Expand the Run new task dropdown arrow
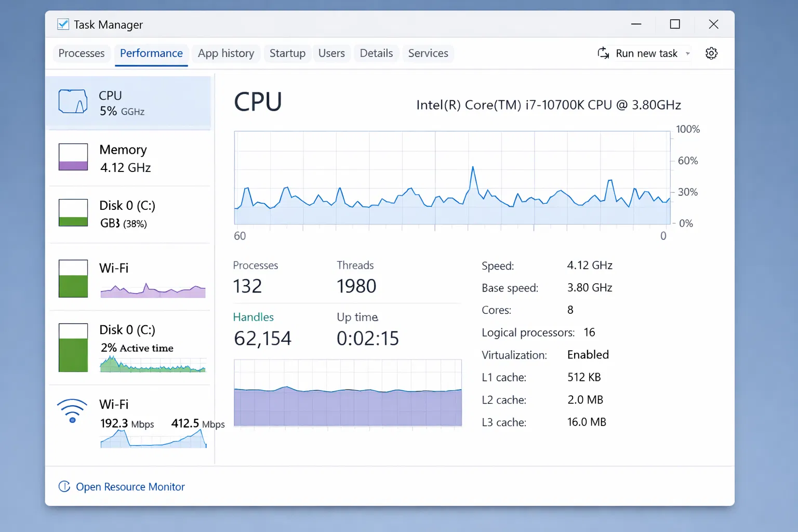Viewport: 798px width, 532px height. tap(687, 54)
